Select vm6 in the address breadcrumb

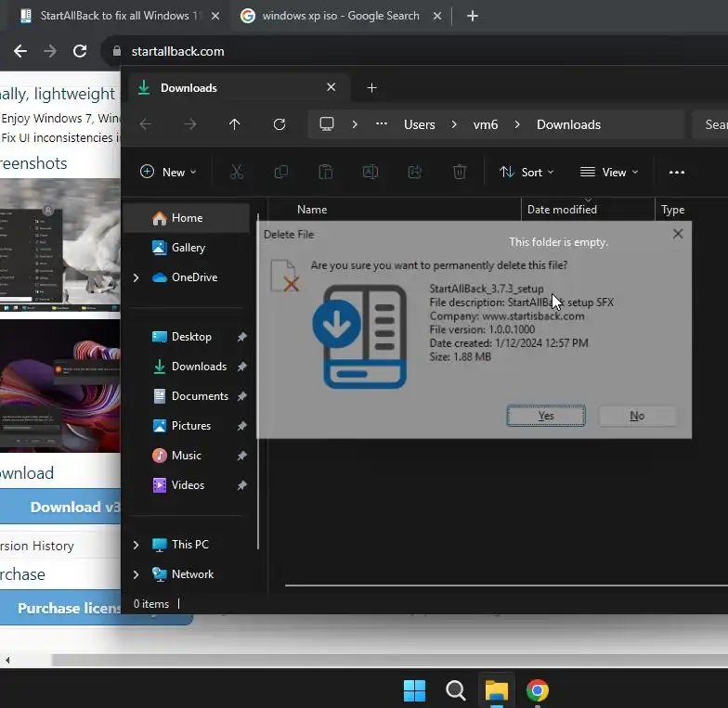click(x=485, y=124)
